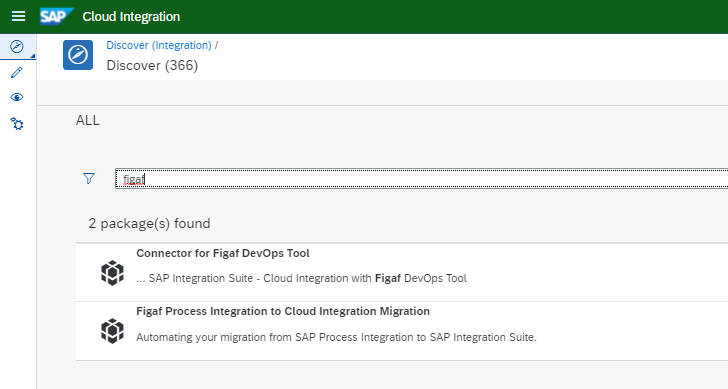728x389 pixels.
Task: Focus the search field containing figaf
Action: tap(422, 179)
